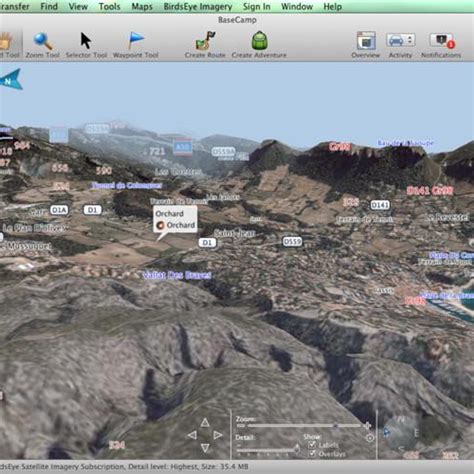Click the D559A road shield near 721
Image resolution: width=474 pixels, height=474 pixels.
[x=223, y=152]
